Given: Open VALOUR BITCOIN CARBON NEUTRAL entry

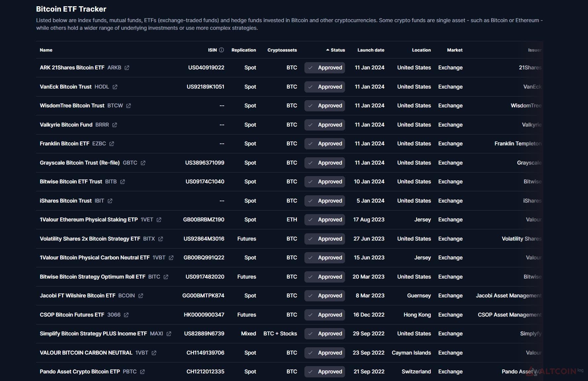Looking at the screenshot, I should click(86, 353).
